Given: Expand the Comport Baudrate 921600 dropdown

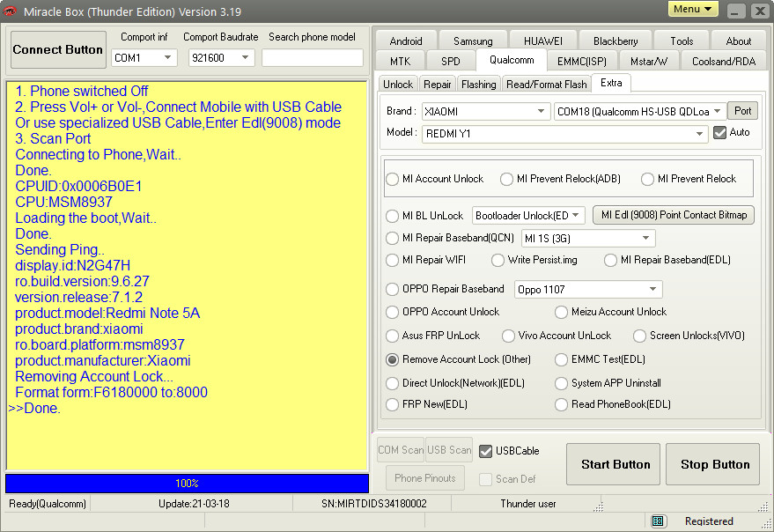Looking at the screenshot, I should pyautogui.click(x=246, y=58).
